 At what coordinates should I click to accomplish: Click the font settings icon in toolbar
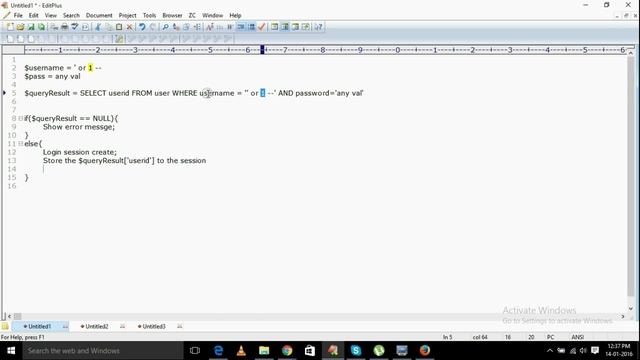click(x=210, y=27)
